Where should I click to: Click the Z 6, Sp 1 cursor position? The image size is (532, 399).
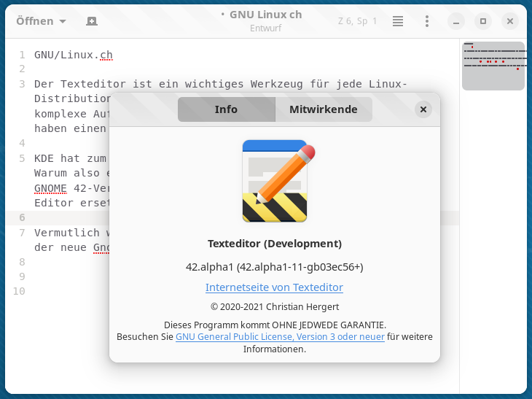tap(357, 21)
